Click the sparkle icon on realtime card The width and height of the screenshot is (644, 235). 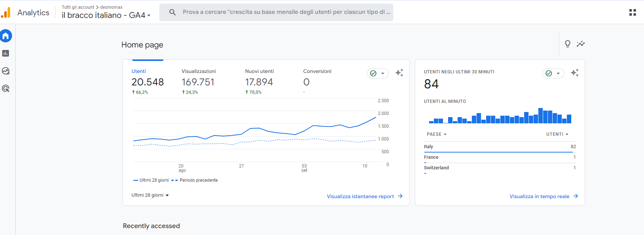575,73
